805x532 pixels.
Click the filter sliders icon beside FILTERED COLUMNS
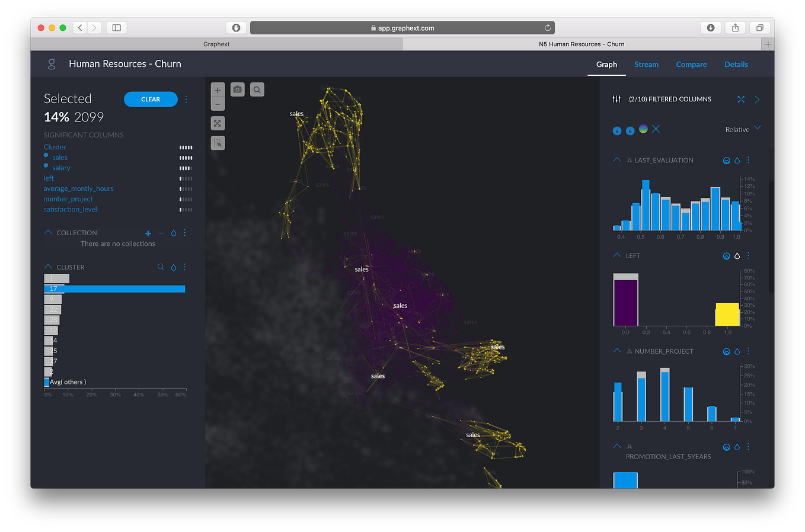click(616, 99)
